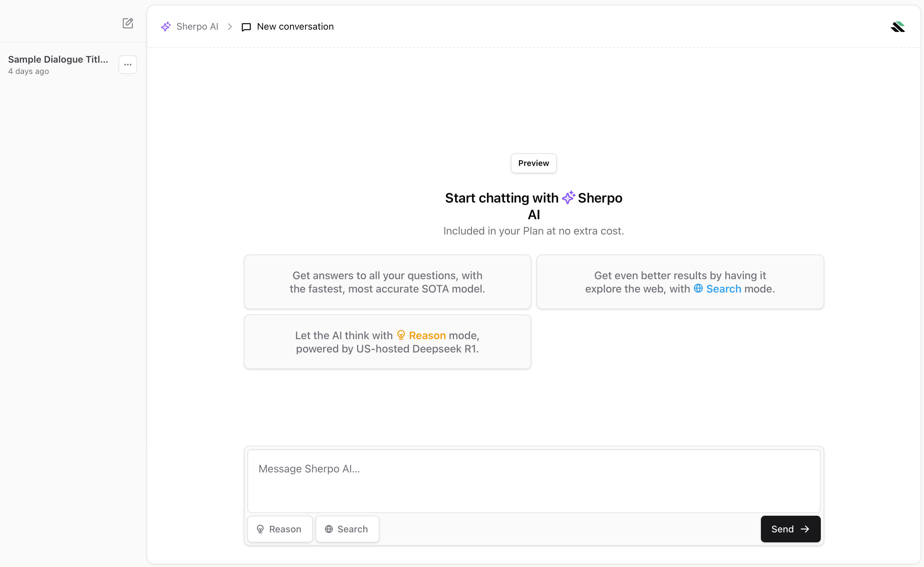Click the arrow icon inside the Send button
This screenshot has width=924, height=567.
tap(806, 529)
